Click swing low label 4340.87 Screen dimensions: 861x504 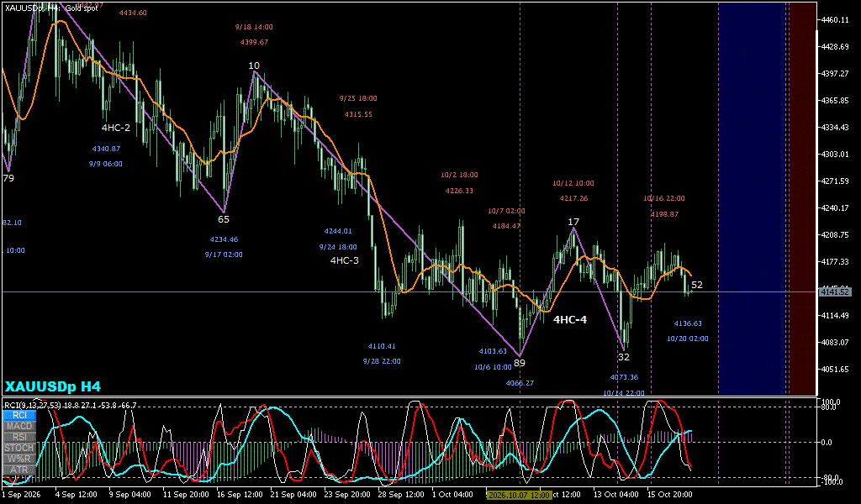tap(106, 149)
